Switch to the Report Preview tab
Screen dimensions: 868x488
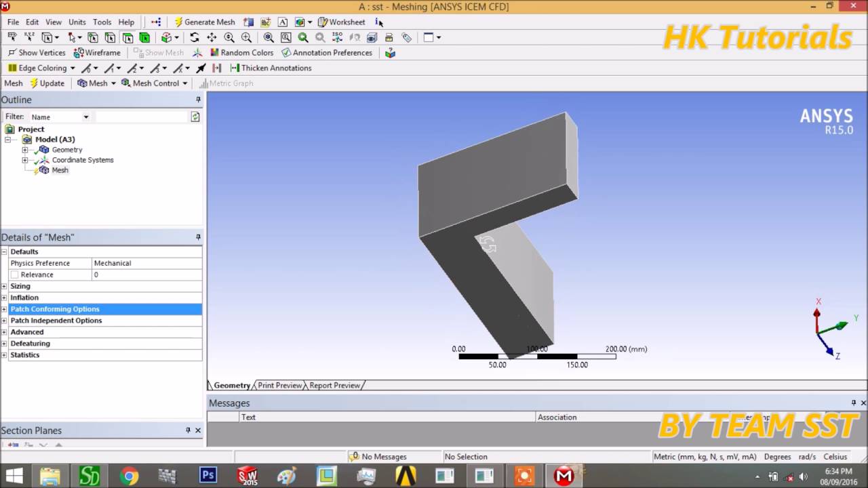point(334,385)
